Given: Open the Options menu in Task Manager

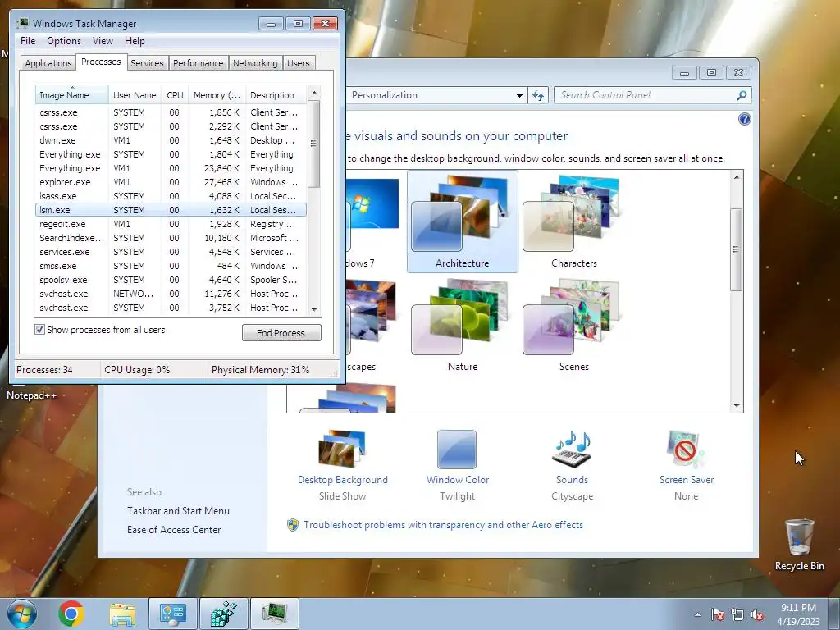Looking at the screenshot, I should [x=64, y=41].
